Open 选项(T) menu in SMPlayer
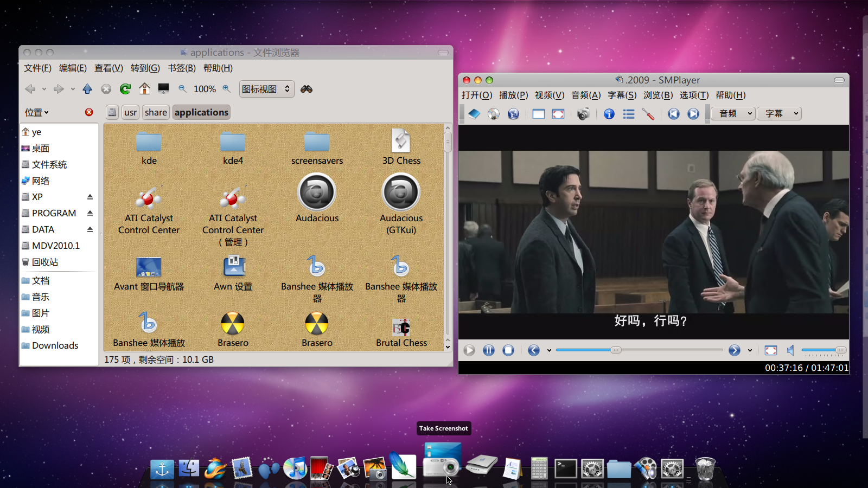The width and height of the screenshot is (868, 488). [x=694, y=95]
